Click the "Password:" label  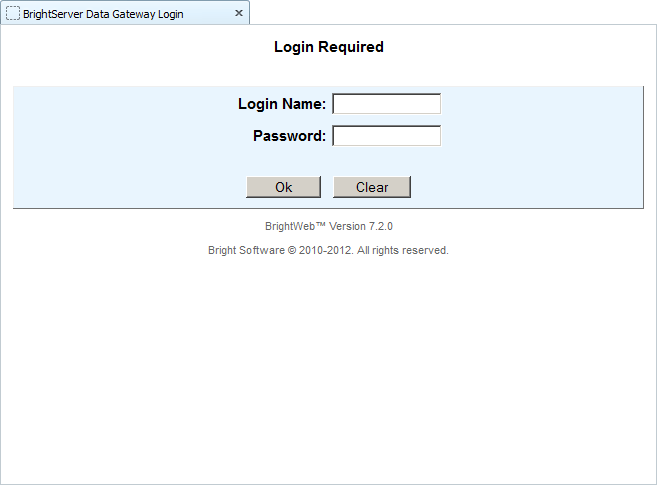coord(289,136)
